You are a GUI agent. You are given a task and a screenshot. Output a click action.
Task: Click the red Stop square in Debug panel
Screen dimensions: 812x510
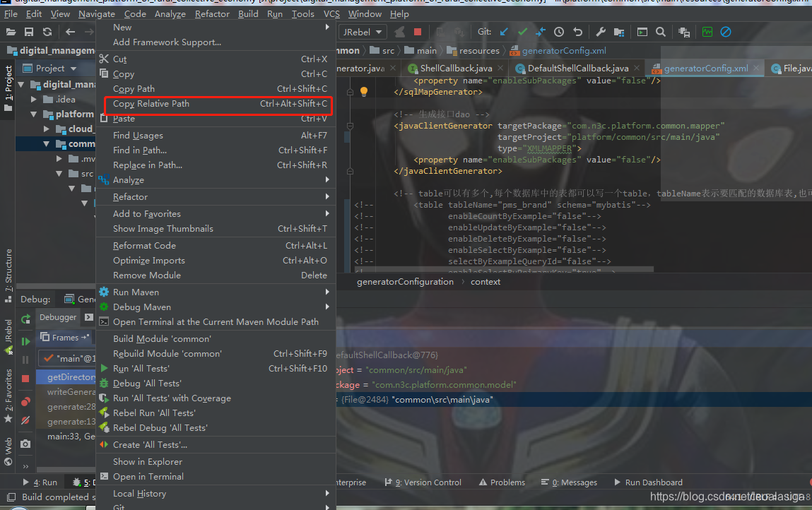pyautogui.click(x=25, y=379)
